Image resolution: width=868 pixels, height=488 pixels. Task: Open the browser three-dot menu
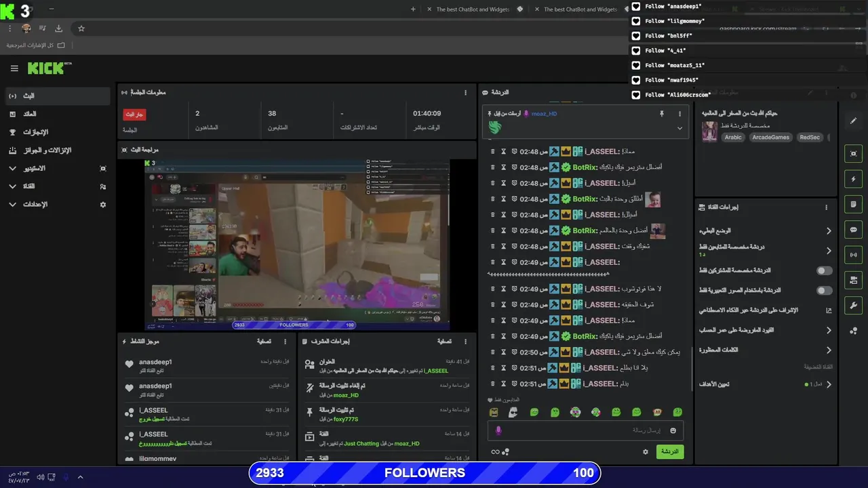tap(10, 28)
